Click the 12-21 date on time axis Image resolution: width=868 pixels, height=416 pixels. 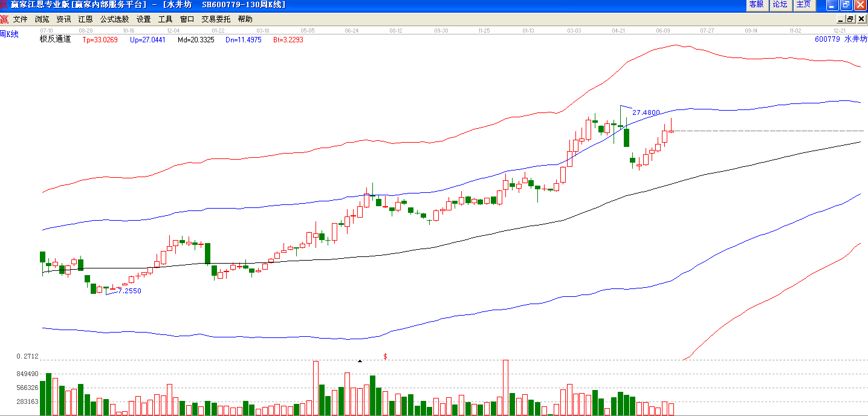pyautogui.click(x=840, y=30)
